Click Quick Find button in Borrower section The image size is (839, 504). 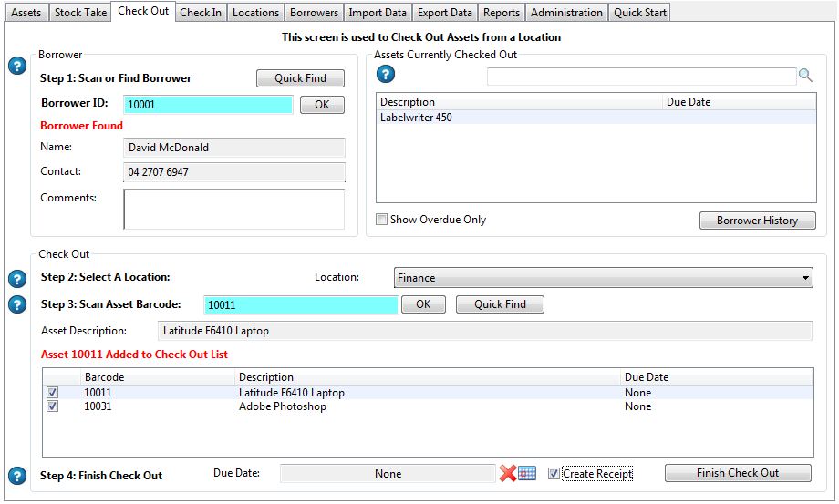tap(300, 78)
